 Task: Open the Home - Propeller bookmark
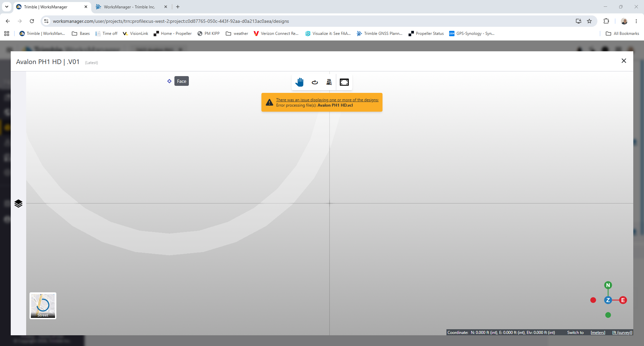click(173, 34)
